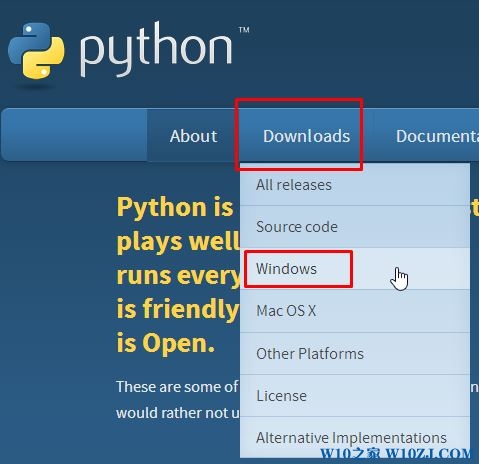
Task: Select Alternative Implementations menu entry
Action: coord(355,437)
